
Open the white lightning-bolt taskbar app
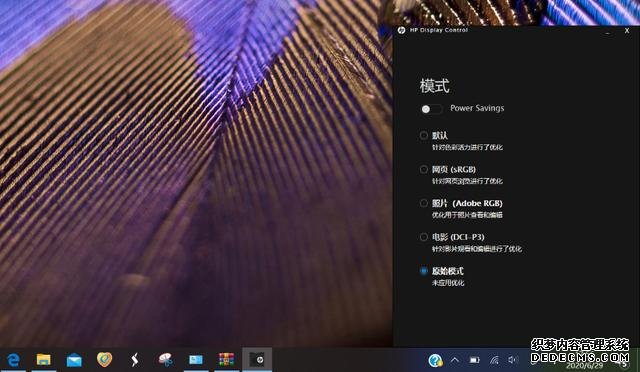135,360
